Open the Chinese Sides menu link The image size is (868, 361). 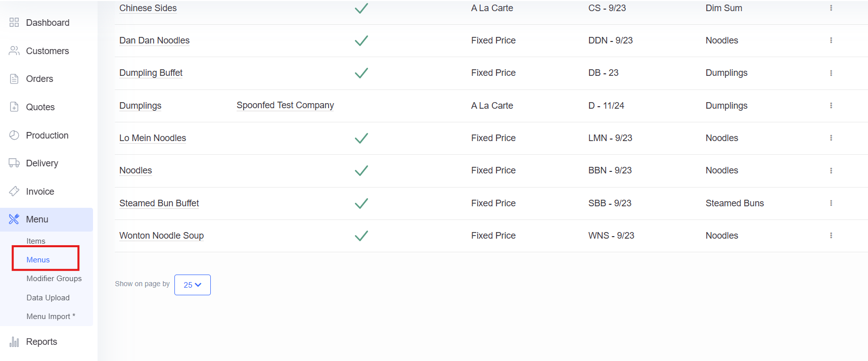148,8
